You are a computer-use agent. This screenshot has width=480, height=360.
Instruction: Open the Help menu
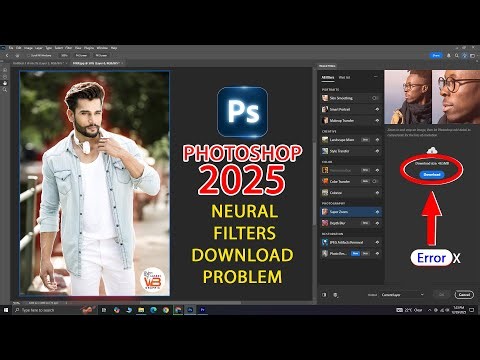(x=114, y=48)
